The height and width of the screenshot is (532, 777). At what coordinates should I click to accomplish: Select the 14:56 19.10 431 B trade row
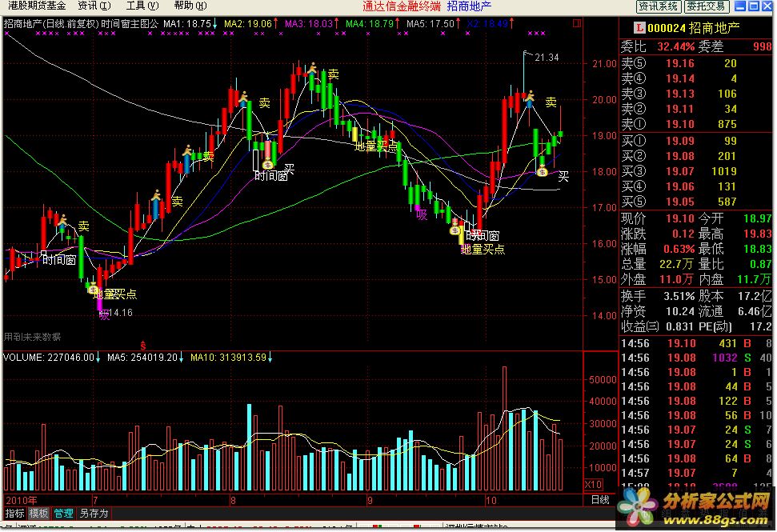pyautogui.click(x=695, y=344)
